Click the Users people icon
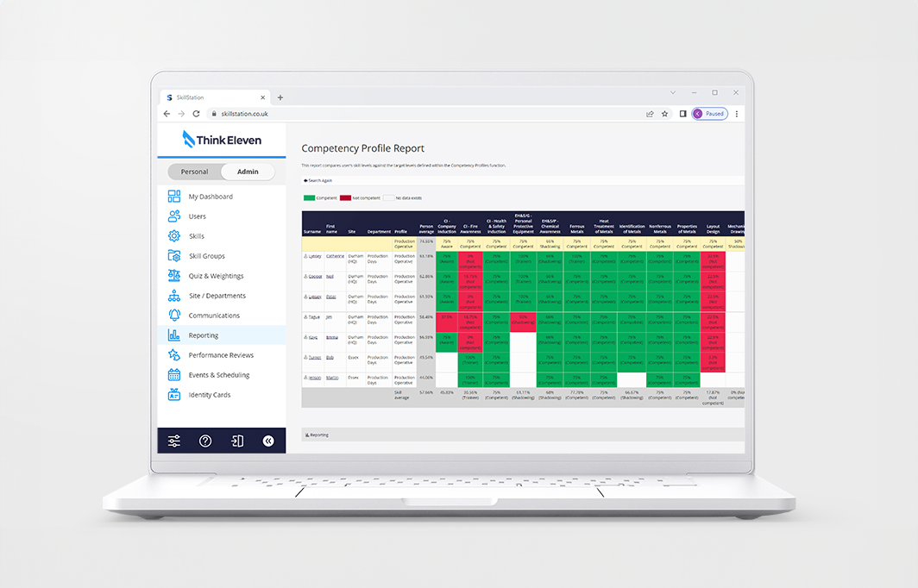Image resolution: width=918 pixels, height=588 pixels. [174, 216]
